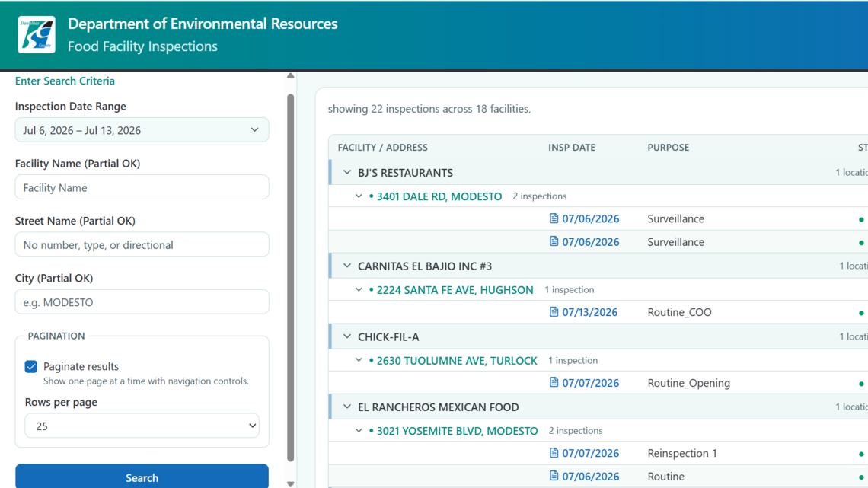The height and width of the screenshot is (488, 868).
Task: Open report icon for BJ'S first 07/06/2026 Surveillance row
Action: click(554, 218)
